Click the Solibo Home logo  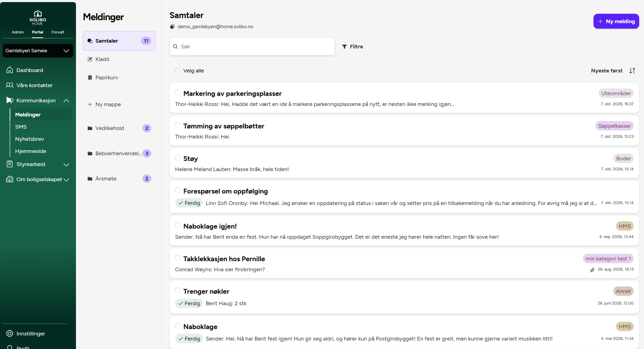[x=38, y=18]
